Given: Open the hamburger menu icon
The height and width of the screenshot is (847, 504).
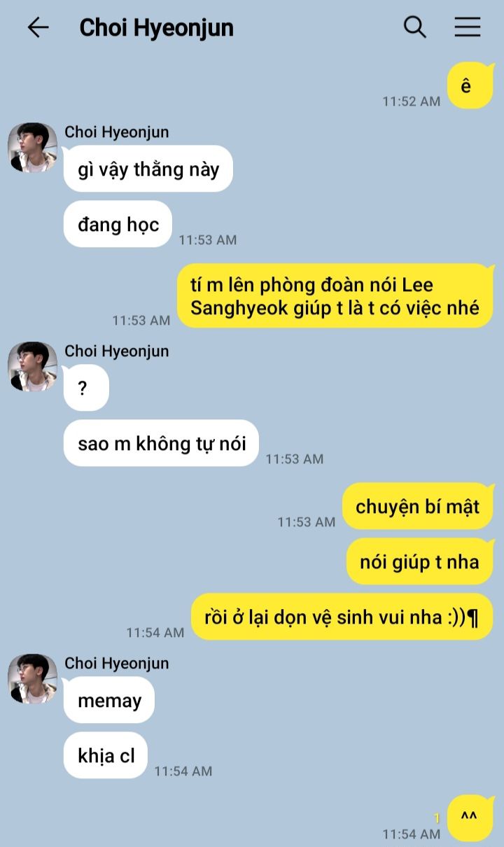Looking at the screenshot, I should (x=468, y=27).
